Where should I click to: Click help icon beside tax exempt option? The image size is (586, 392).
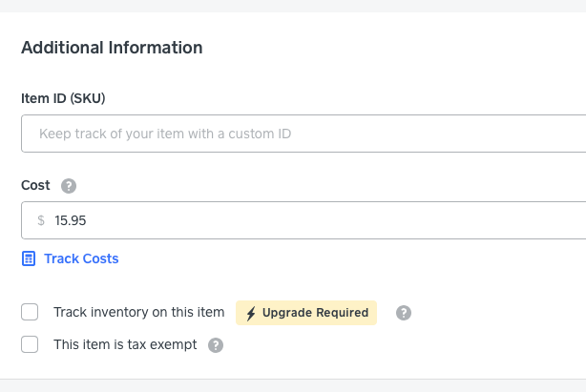[x=216, y=345]
